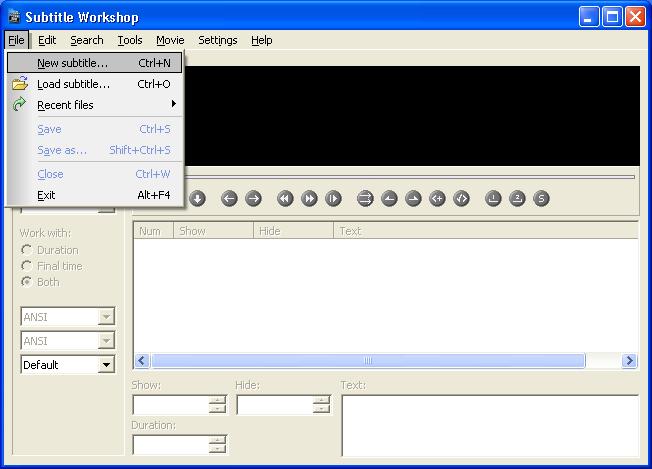Screen dimensions: 652x469
Task: Open the upper ANSI charset dropdown
Action: pos(106,317)
